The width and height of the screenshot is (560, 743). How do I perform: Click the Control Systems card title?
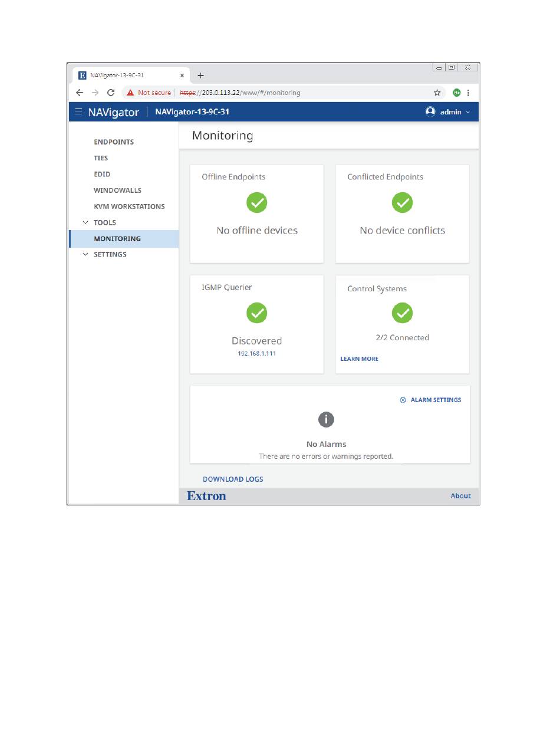tap(377, 289)
